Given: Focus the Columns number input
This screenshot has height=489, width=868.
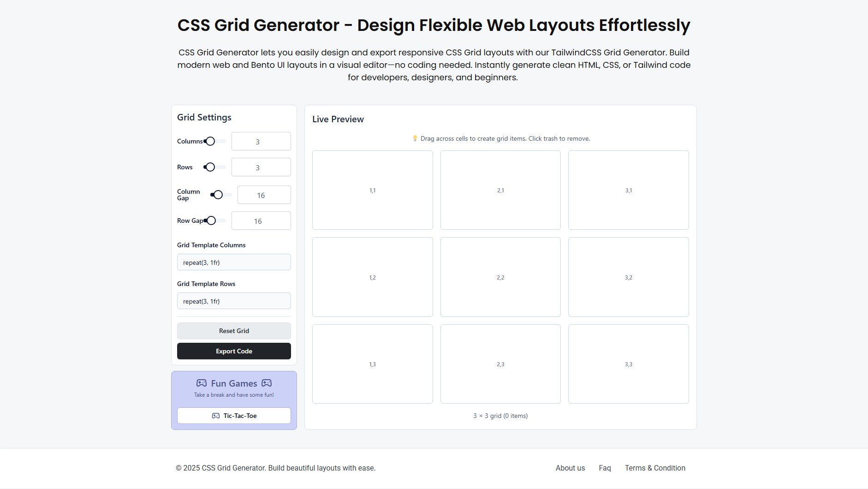Looking at the screenshot, I should pyautogui.click(x=261, y=142).
